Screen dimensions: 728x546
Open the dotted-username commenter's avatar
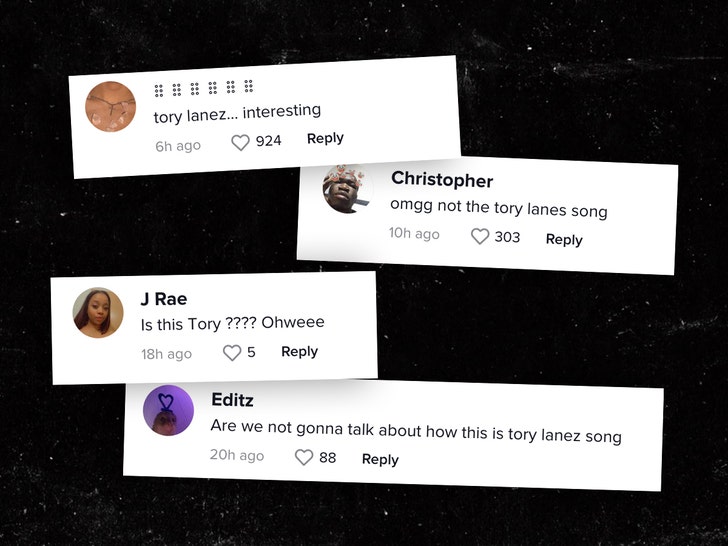110,107
